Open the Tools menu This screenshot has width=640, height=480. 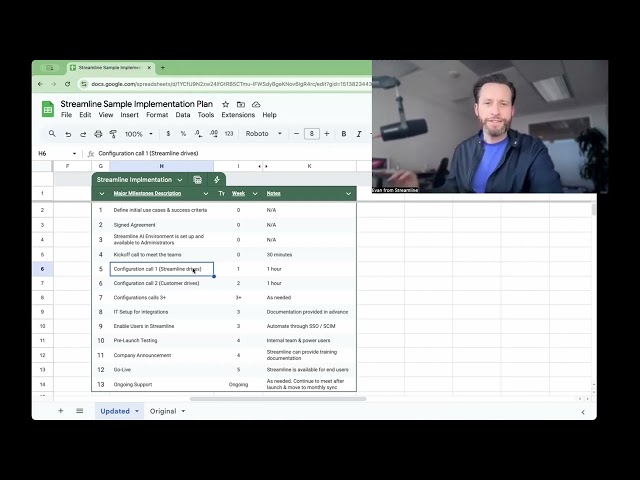point(206,115)
